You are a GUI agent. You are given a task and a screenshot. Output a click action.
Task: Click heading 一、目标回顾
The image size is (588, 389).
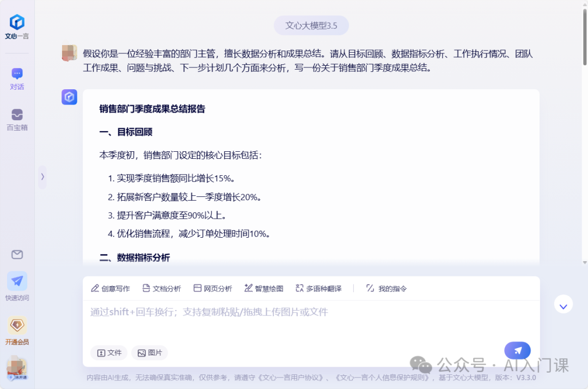(x=126, y=132)
